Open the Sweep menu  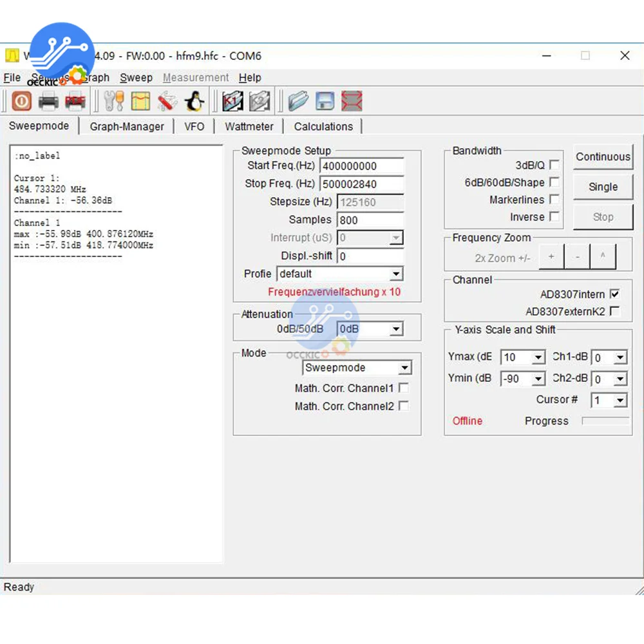pyautogui.click(x=136, y=78)
